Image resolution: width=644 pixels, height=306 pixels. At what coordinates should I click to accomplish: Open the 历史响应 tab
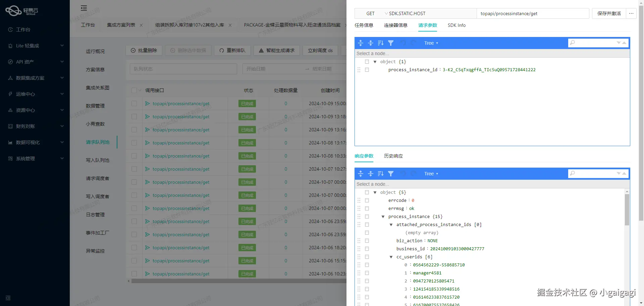pyautogui.click(x=393, y=156)
